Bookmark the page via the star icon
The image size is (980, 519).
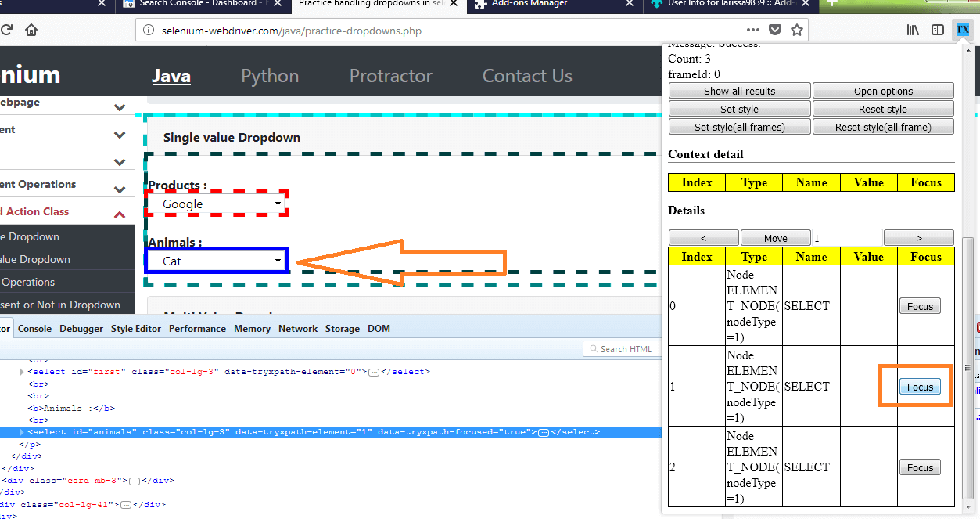[797, 30]
